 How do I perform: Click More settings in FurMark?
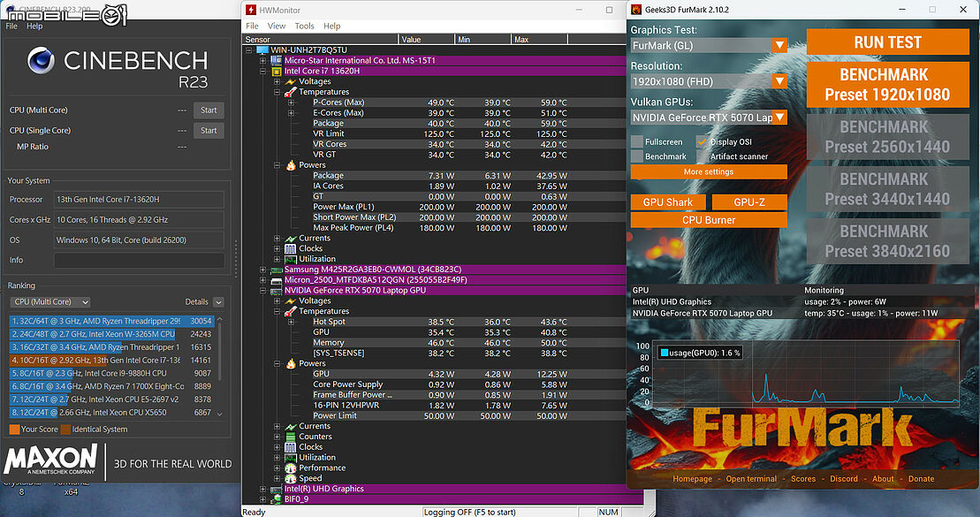click(709, 172)
